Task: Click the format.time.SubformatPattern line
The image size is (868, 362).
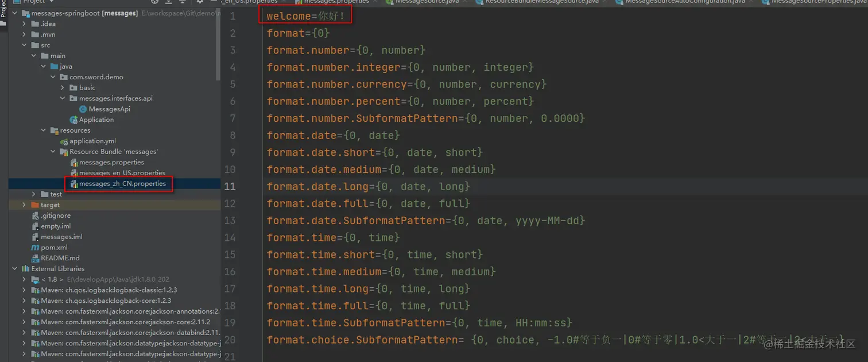Action: pyautogui.click(x=420, y=323)
